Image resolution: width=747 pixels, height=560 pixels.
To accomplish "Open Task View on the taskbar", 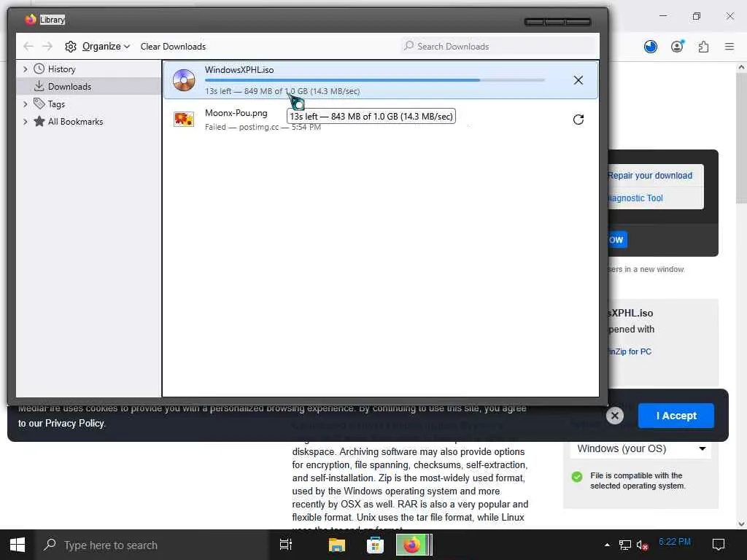I will 286,545.
